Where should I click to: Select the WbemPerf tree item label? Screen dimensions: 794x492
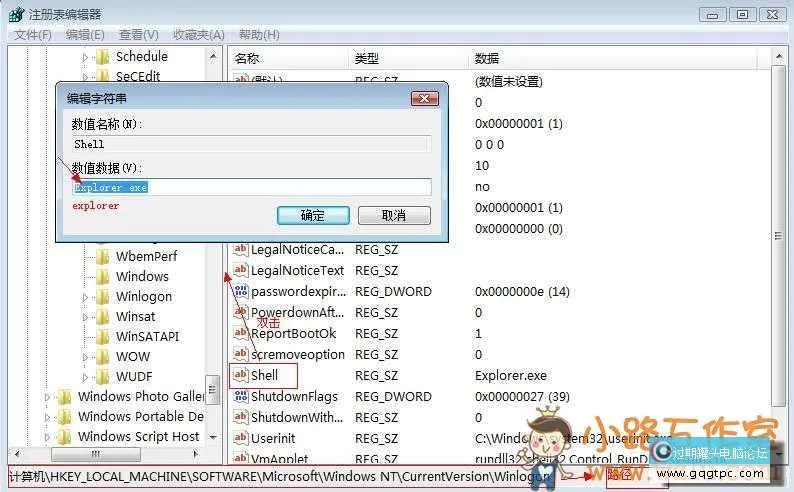pyautogui.click(x=146, y=257)
